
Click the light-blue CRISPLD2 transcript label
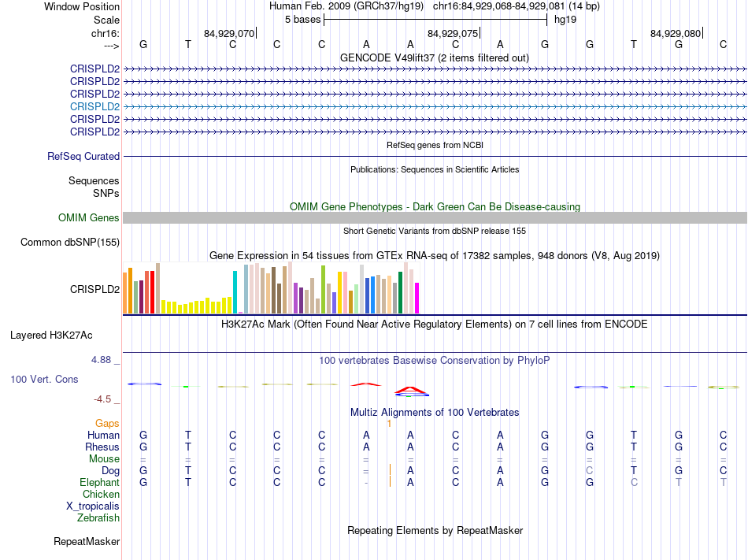point(94,106)
